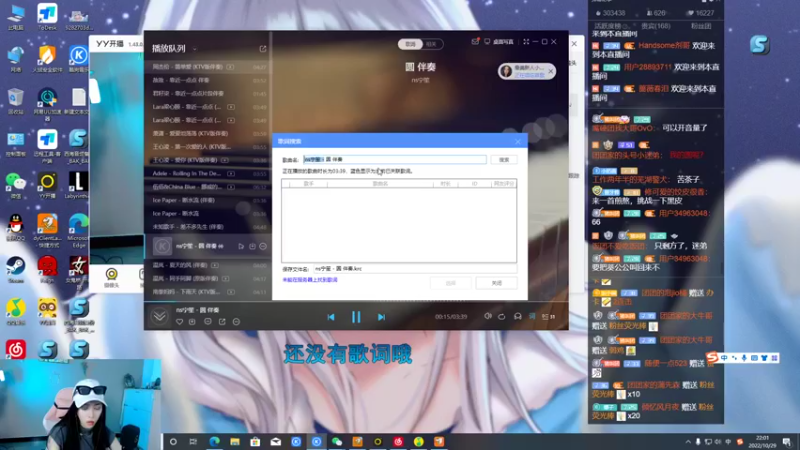
Task: Open Windows search circle on taskbar
Action: click(173, 442)
